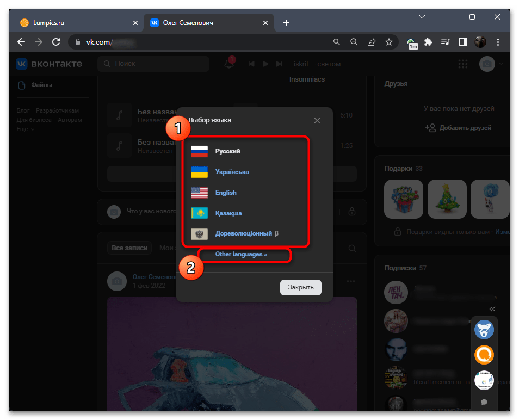Screen dimensions: 519x420
Task: Click the site lock icon
Action: [78, 42]
